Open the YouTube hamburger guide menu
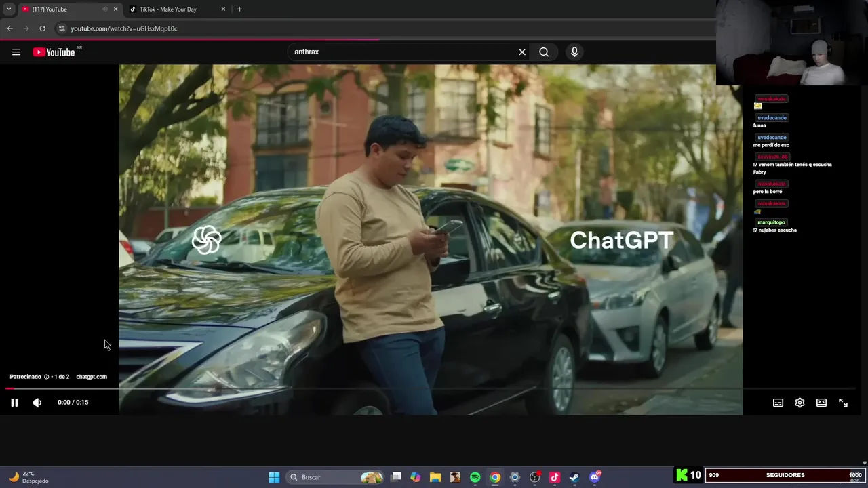868x488 pixels. pos(16,52)
